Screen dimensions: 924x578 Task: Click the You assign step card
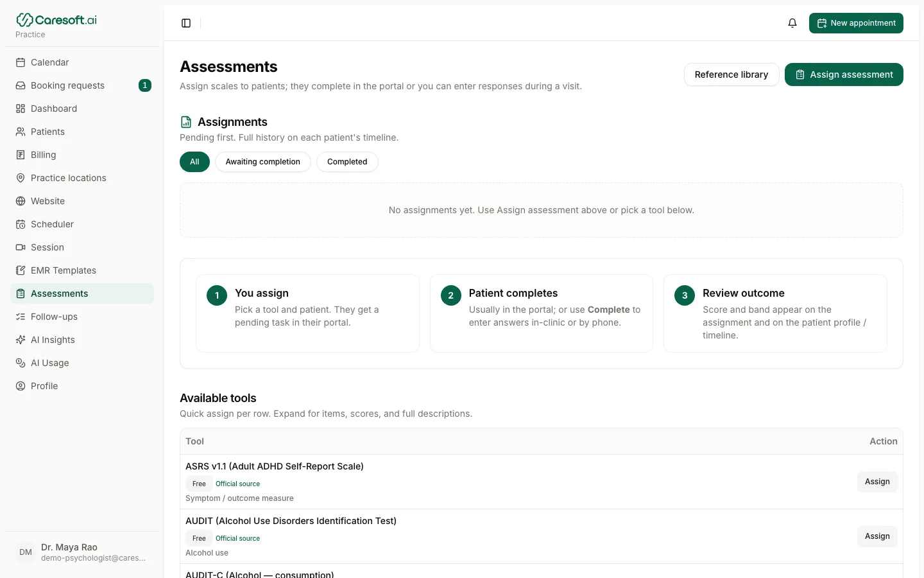coord(307,313)
